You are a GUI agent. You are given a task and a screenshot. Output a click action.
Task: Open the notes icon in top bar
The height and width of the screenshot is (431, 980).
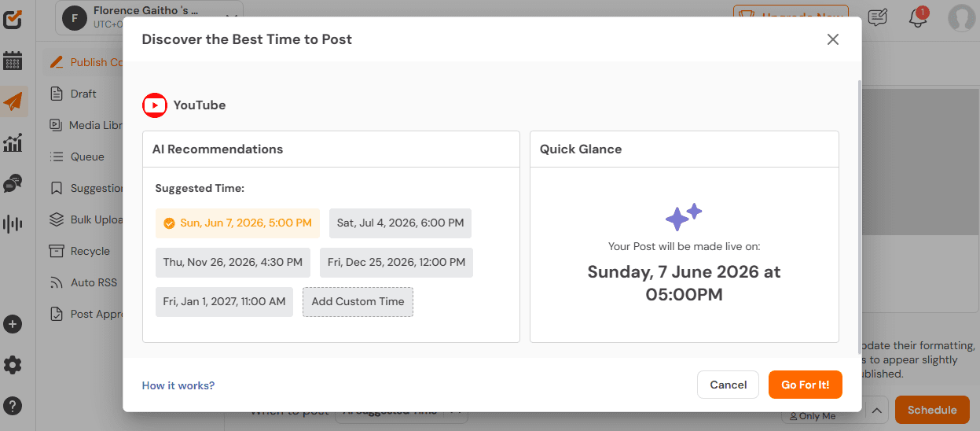(x=877, y=17)
